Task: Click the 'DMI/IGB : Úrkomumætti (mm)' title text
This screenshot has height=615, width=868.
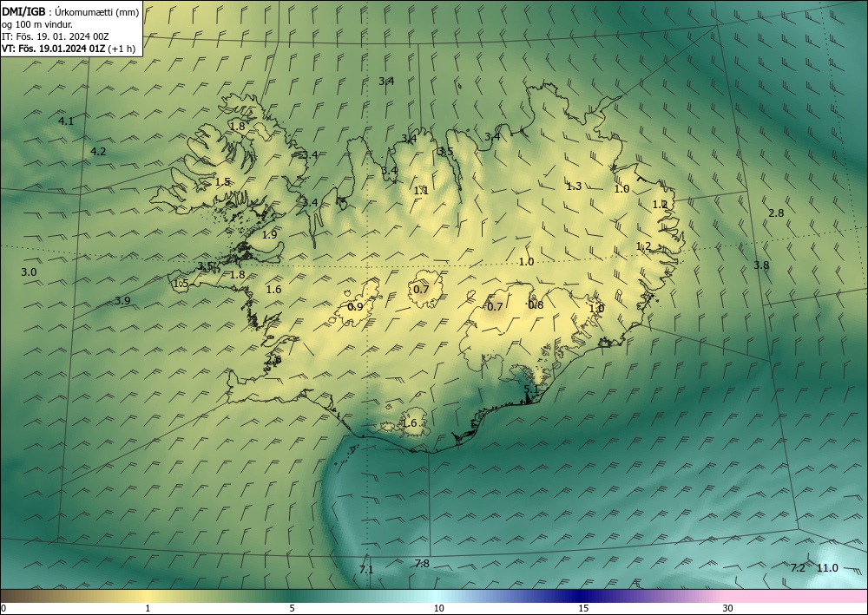Action: tap(70, 12)
